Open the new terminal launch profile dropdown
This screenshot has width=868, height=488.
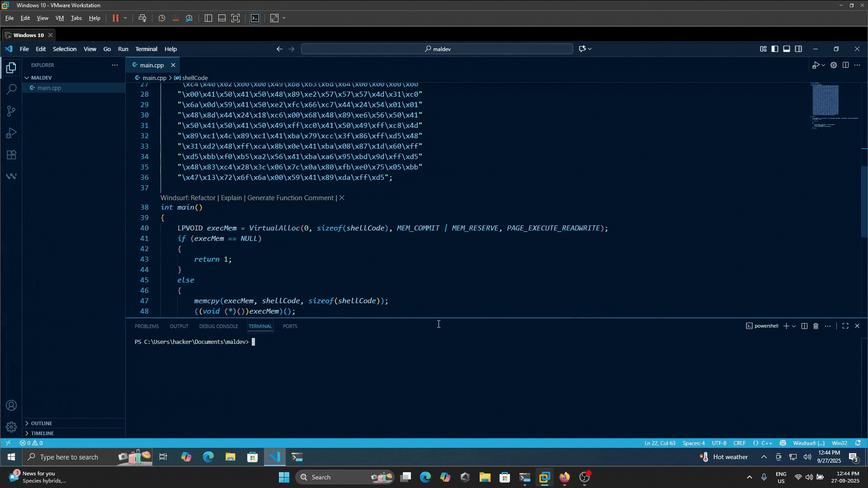click(794, 326)
